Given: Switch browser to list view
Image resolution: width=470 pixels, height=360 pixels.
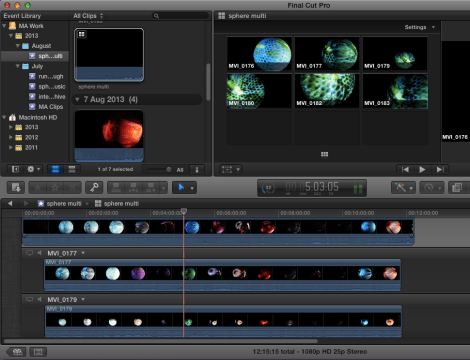Looking at the screenshot, I should 72,169.
